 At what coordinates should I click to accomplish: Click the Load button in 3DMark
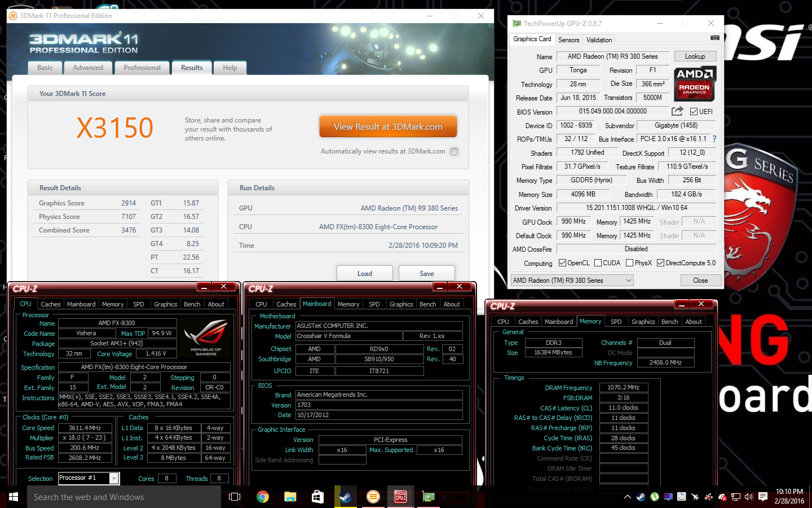click(365, 274)
